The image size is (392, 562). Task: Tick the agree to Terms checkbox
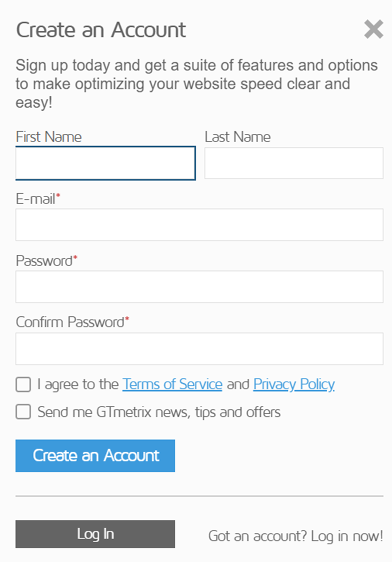[23, 385]
